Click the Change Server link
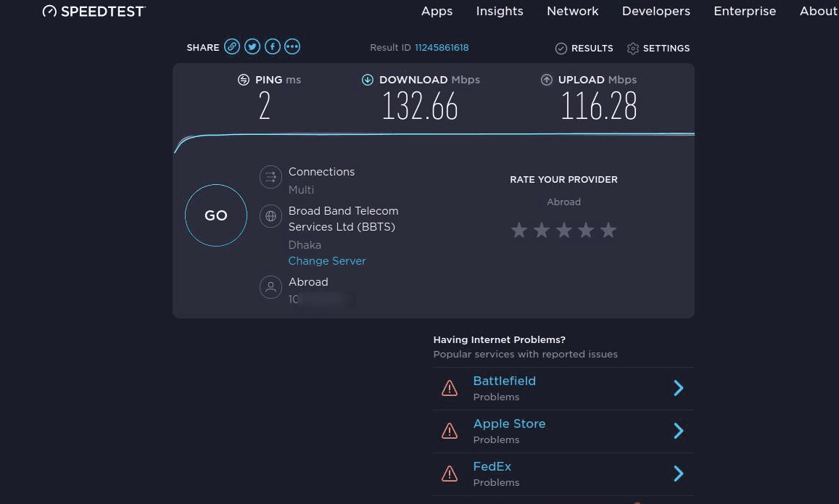 pyautogui.click(x=327, y=261)
